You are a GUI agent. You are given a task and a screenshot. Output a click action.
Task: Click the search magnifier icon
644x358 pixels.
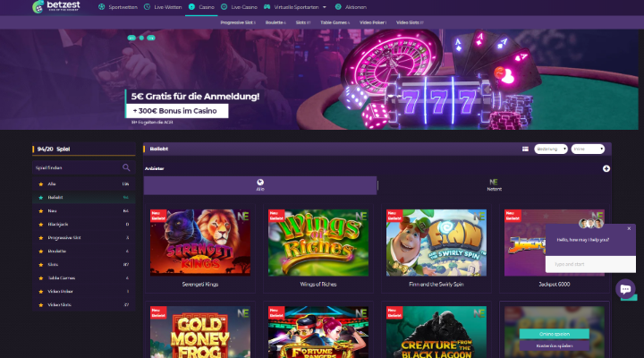[x=126, y=167]
